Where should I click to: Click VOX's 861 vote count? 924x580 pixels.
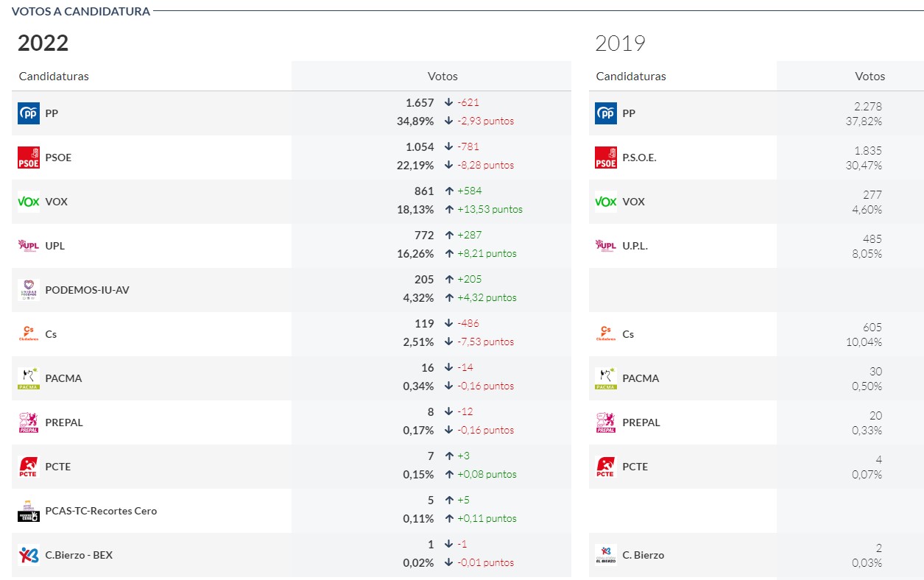pyautogui.click(x=424, y=191)
